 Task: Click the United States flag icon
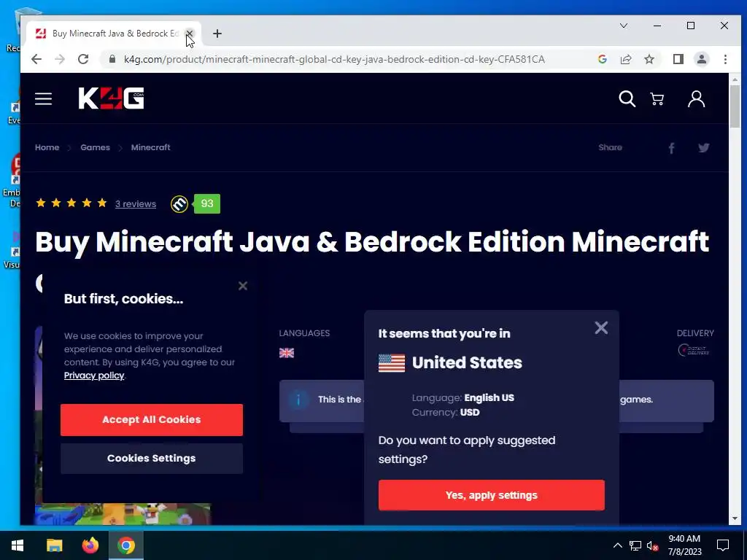tap(392, 363)
